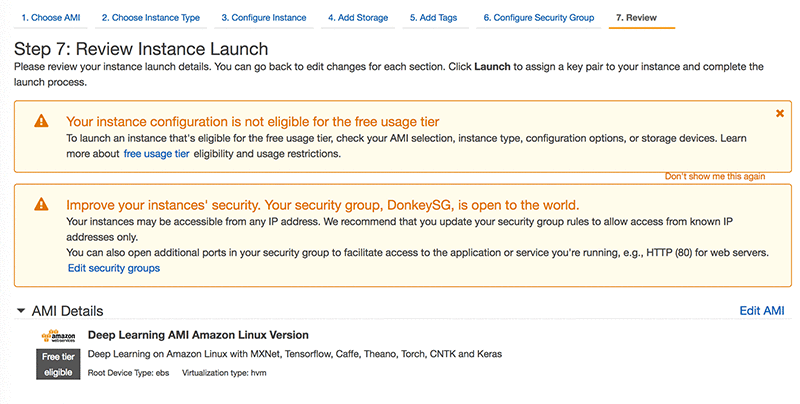This screenshot has height=404, width=800.
Task: Dismiss the free usage tier warning
Action: click(779, 114)
